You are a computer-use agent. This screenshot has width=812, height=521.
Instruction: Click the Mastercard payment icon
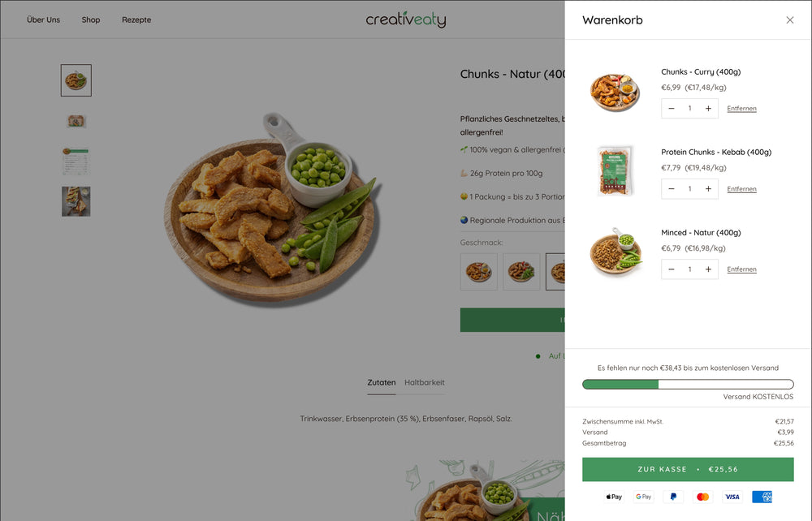pyautogui.click(x=702, y=497)
